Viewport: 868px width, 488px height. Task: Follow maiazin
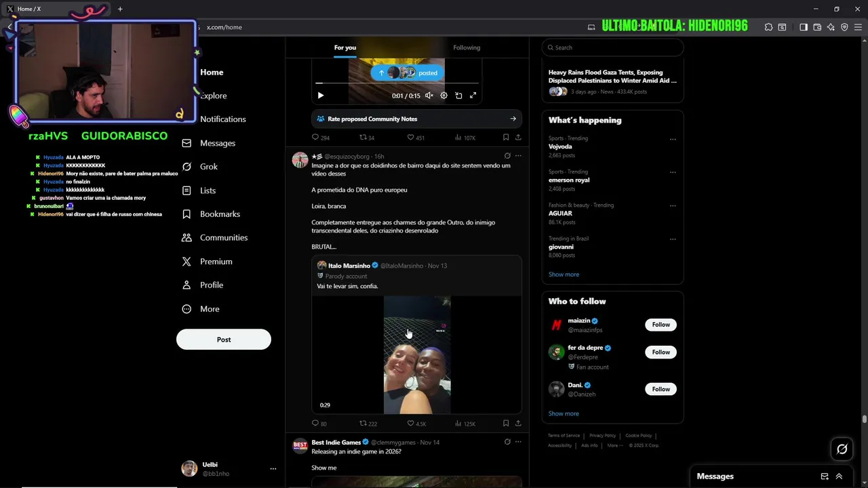660,325
